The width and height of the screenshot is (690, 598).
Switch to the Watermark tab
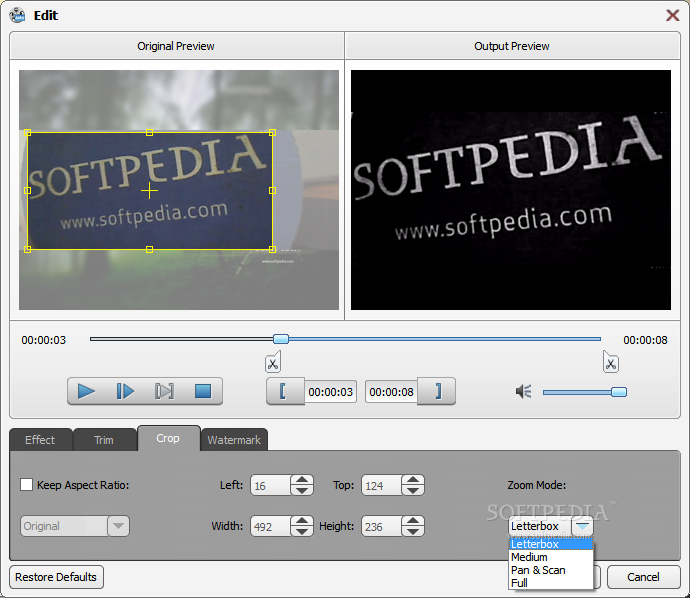[234, 440]
